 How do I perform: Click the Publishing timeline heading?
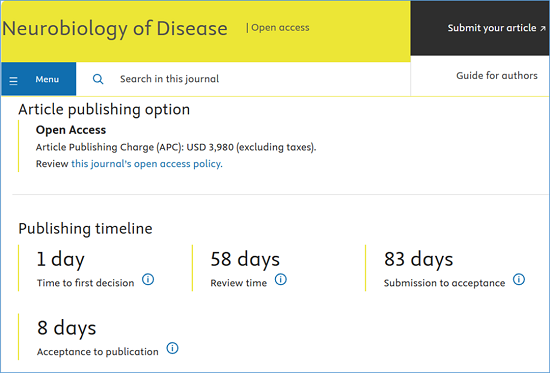[x=85, y=229]
